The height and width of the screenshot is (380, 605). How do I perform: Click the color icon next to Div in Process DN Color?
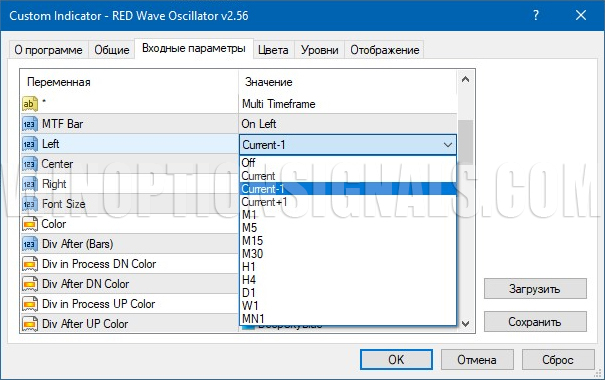pos(30,264)
